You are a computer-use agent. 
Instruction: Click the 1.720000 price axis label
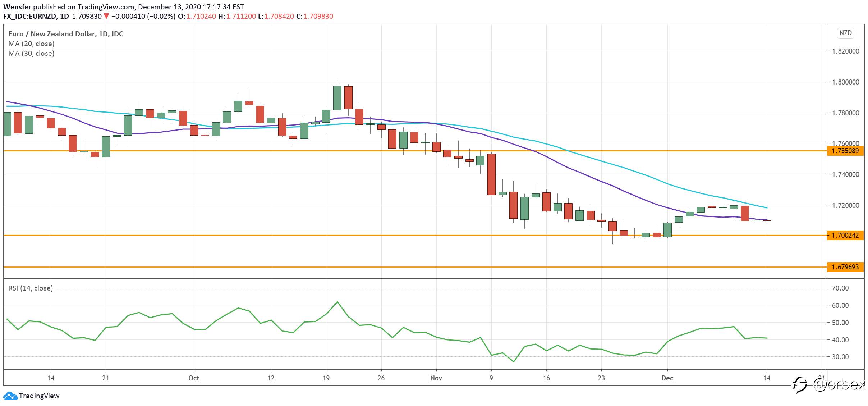(846, 205)
